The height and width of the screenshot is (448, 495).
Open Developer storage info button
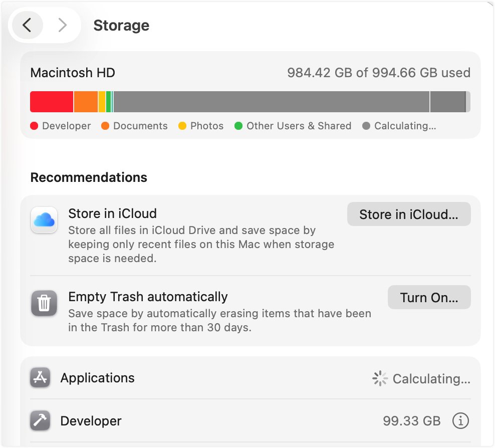[x=460, y=421]
